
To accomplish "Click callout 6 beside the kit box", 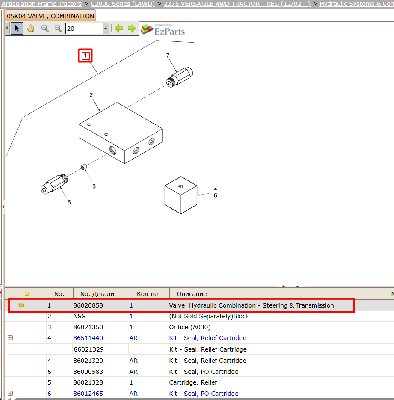I will pos(215,195).
